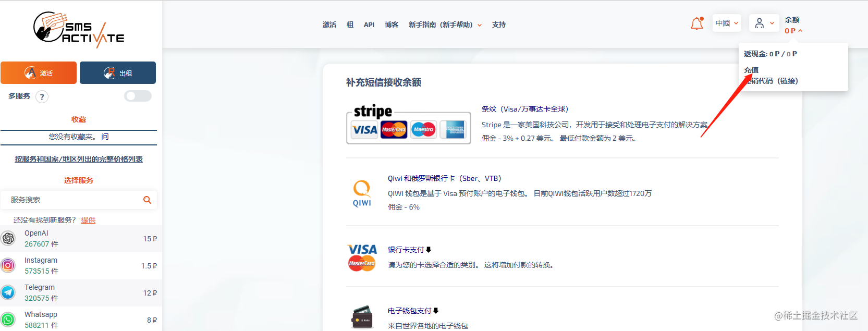Open the 租 nav menu item
This screenshot has height=331, width=868.
point(350,24)
